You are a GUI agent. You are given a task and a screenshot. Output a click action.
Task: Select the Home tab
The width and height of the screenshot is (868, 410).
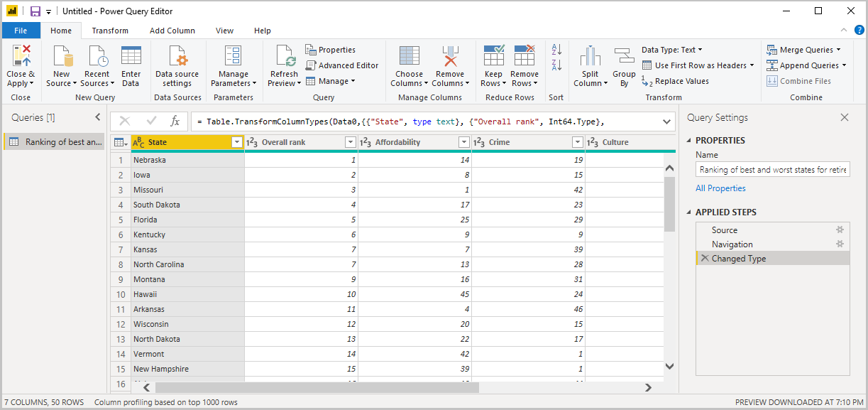[61, 31]
